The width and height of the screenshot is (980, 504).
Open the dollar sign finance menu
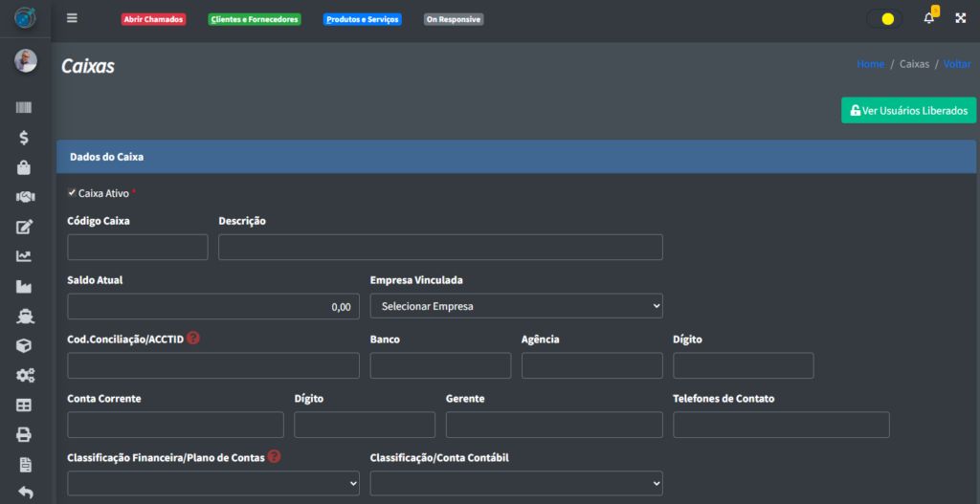click(x=25, y=138)
